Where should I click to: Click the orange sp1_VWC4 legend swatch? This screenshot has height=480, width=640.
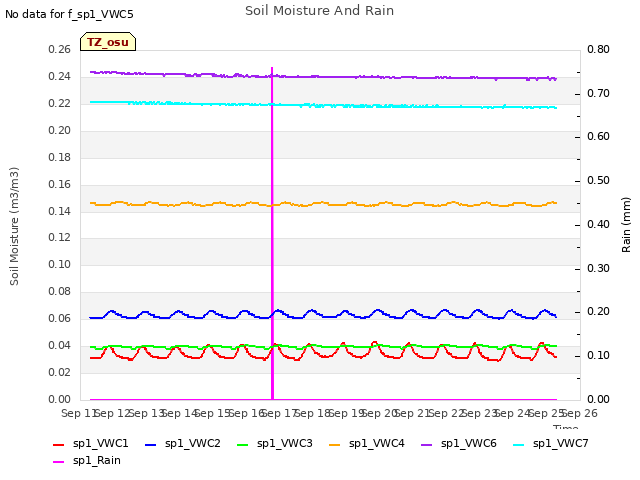[x=335, y=444]
